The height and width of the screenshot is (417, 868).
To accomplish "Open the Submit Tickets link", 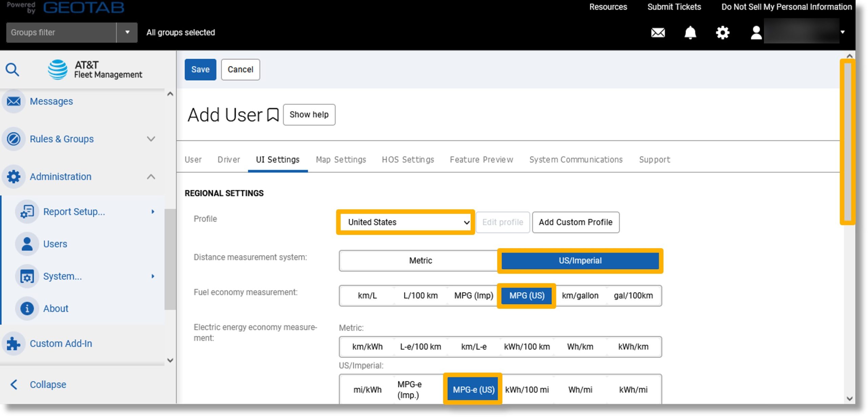I will coord(674,7).
